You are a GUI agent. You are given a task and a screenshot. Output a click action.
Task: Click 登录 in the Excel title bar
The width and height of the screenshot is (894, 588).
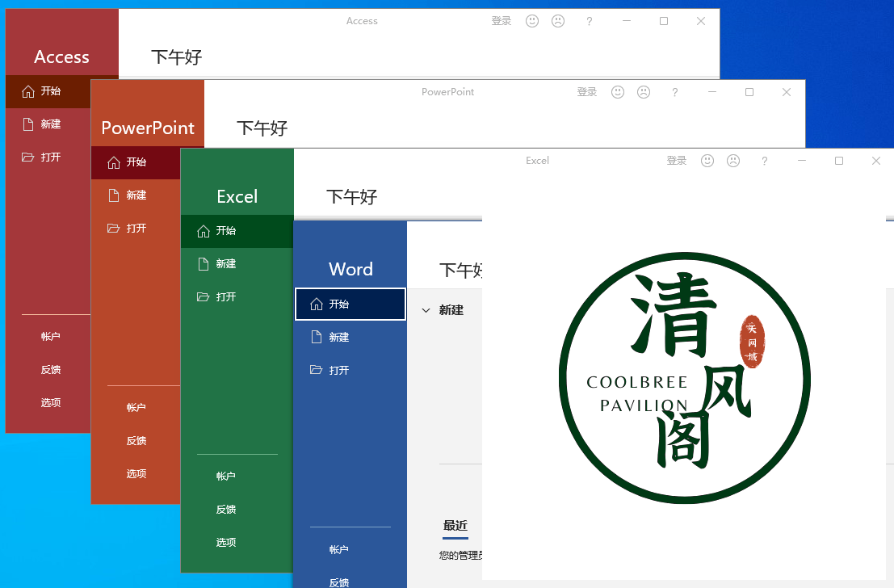tap(676, 161)
